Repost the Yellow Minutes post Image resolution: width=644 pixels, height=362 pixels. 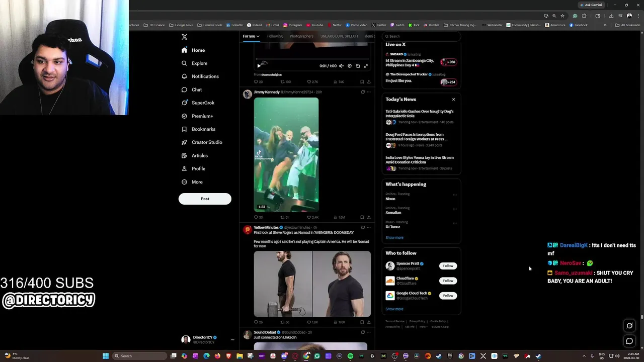click(x=285, y=322)
